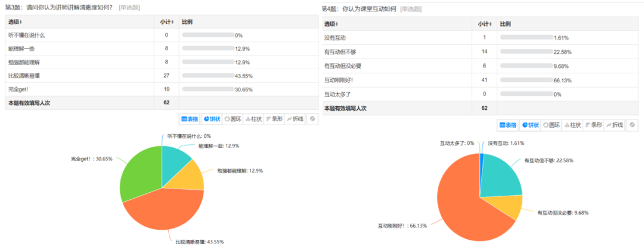Click pie label 完全get!: 30.65%
Screen dimensions: 644x247
coord(91,158)
